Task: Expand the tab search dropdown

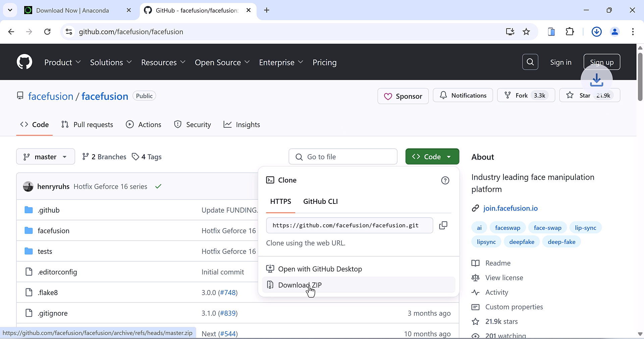Action: [x=10, y=10]
